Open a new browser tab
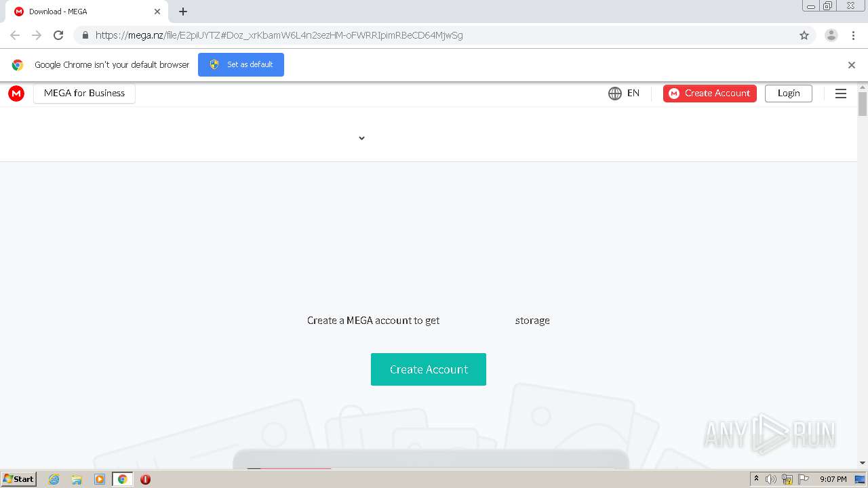Viewport: 868px width, 488px height. (183, 12)
